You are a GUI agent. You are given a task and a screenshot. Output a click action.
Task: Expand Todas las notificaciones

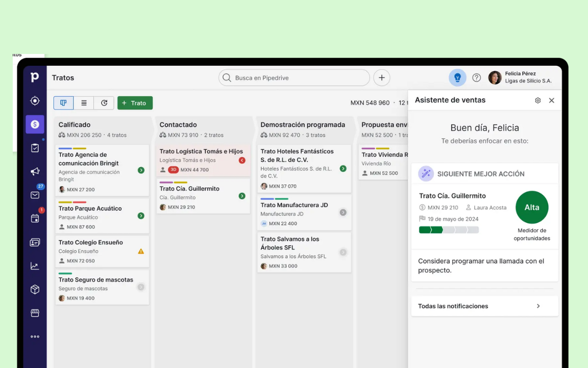coord(484,306)
